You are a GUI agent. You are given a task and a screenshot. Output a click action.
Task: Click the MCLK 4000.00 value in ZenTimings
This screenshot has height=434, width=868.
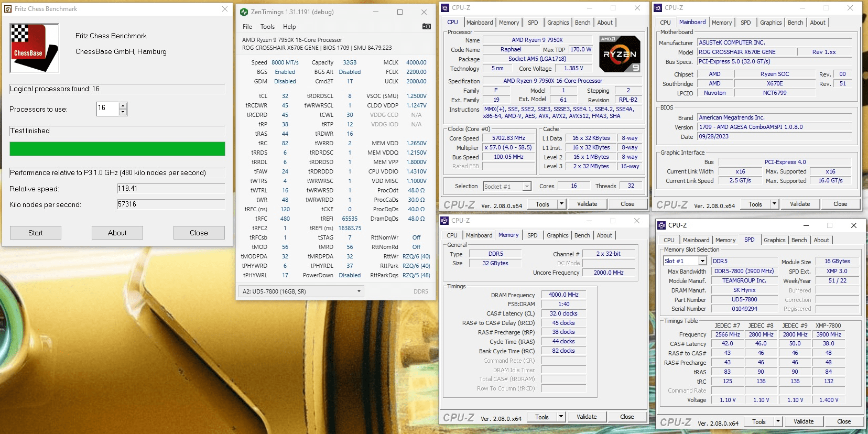pyautogui.click(x=416, y=62)
